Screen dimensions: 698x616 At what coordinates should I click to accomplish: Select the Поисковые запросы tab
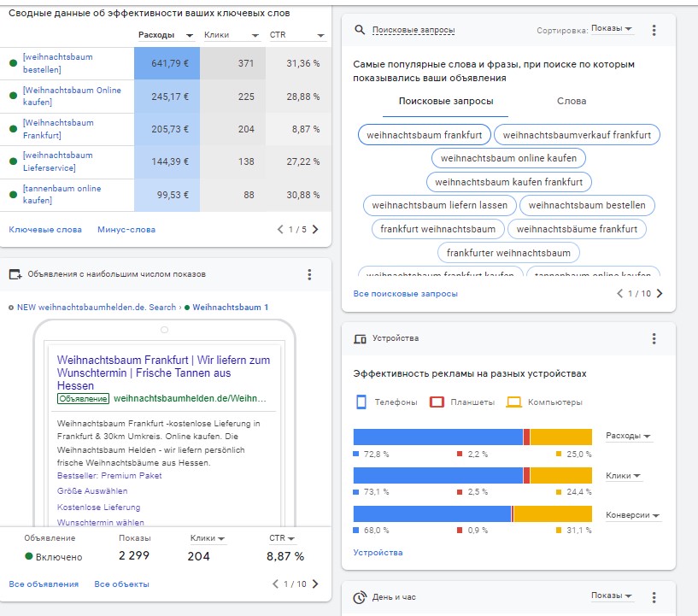point(445,101)
